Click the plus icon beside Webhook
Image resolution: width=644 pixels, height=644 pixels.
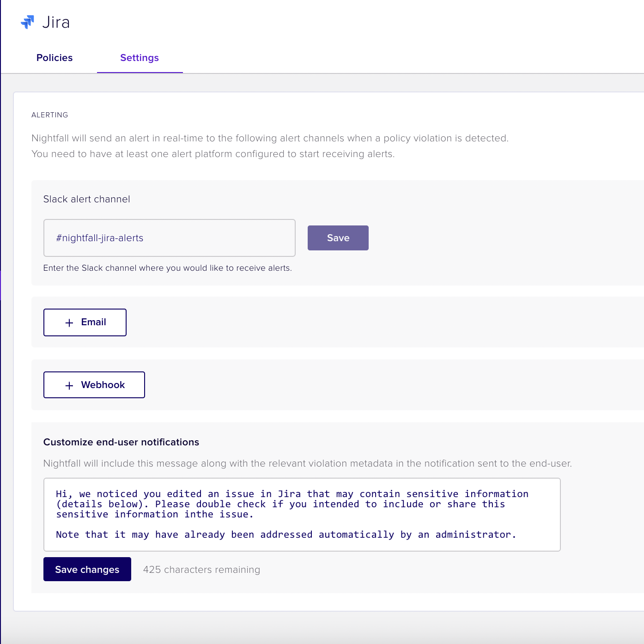69,386
